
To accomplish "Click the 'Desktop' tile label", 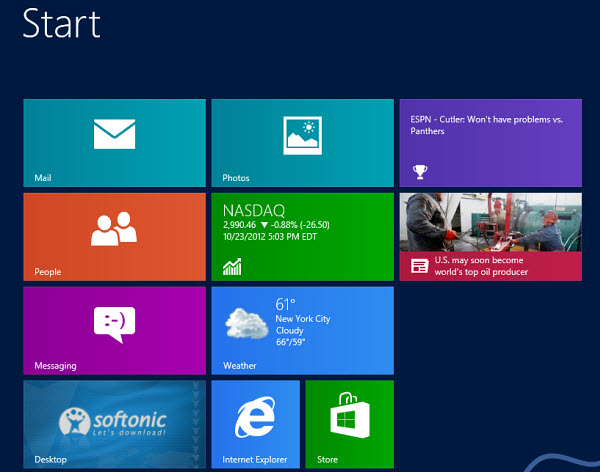I will pyautogui.click(x=49, y=460).
